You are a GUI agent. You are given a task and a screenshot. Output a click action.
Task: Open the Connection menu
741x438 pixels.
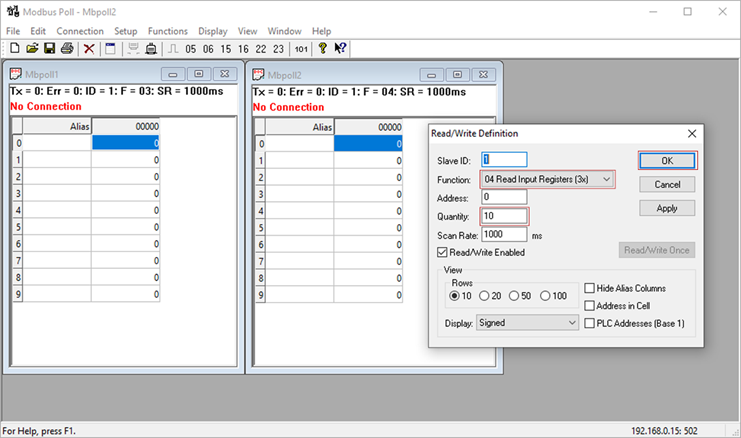(x=80, y=31)
